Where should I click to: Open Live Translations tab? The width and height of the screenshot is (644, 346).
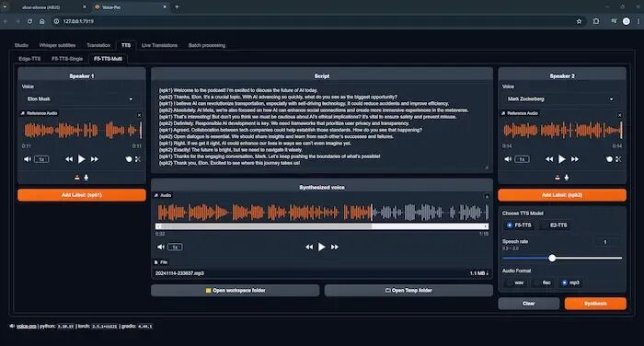(159, 45)
